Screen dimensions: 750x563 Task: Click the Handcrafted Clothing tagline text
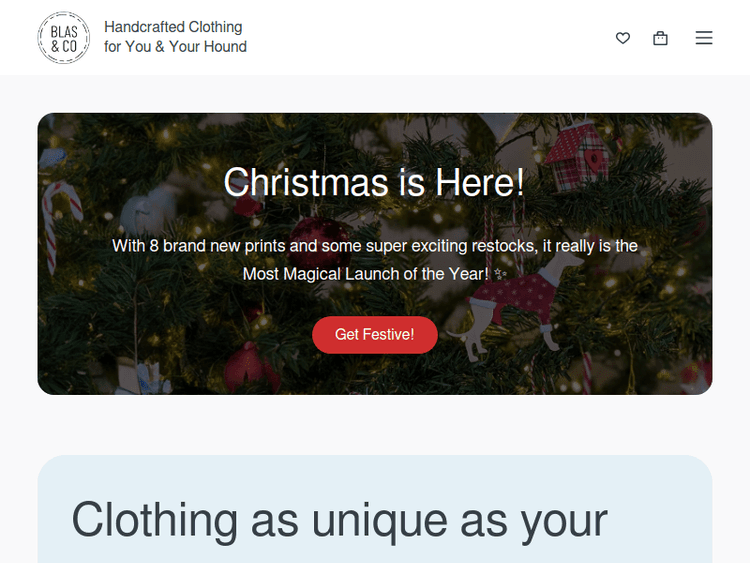pyautogui.click(x=173, y=27)
